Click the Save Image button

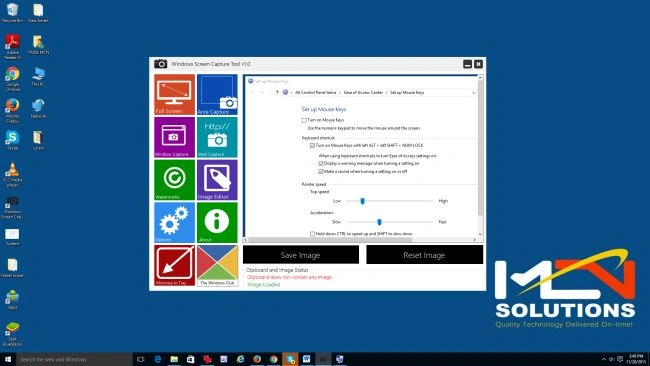pyautogui.click(x=301, y=255)
